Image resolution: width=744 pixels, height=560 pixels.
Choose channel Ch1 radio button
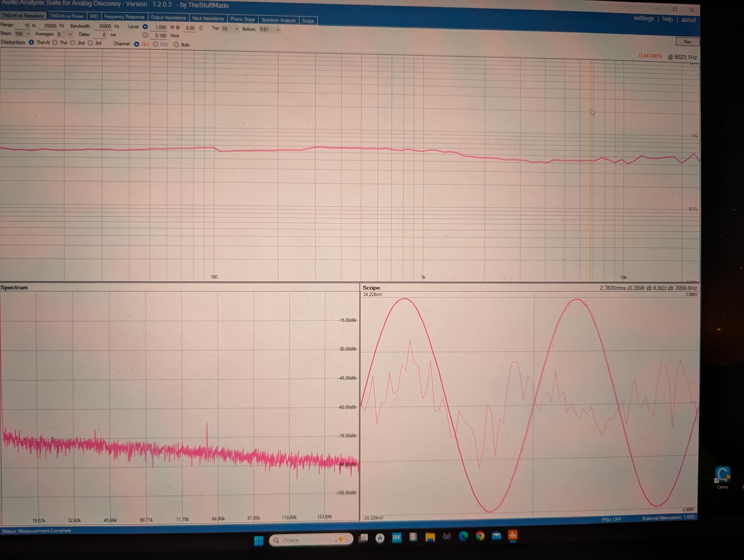(x=136, y=44)
